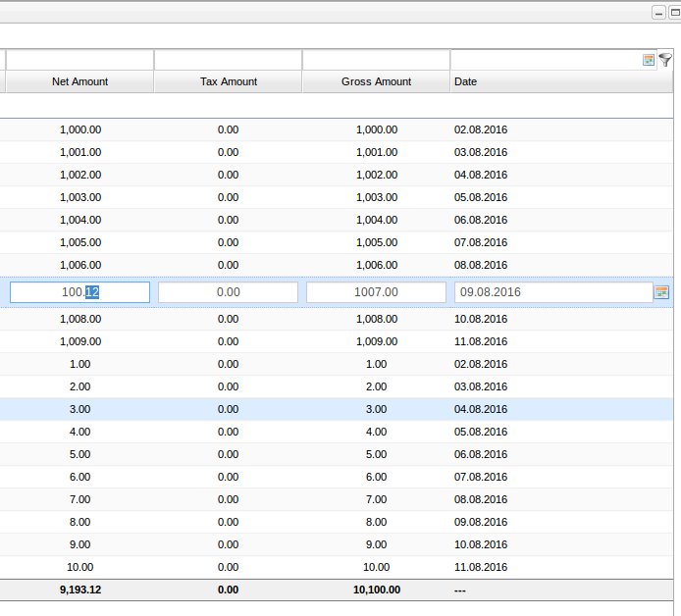681x616 pixels.
Task: Sort by the Net Amount column header
Action: pos(79,81)
